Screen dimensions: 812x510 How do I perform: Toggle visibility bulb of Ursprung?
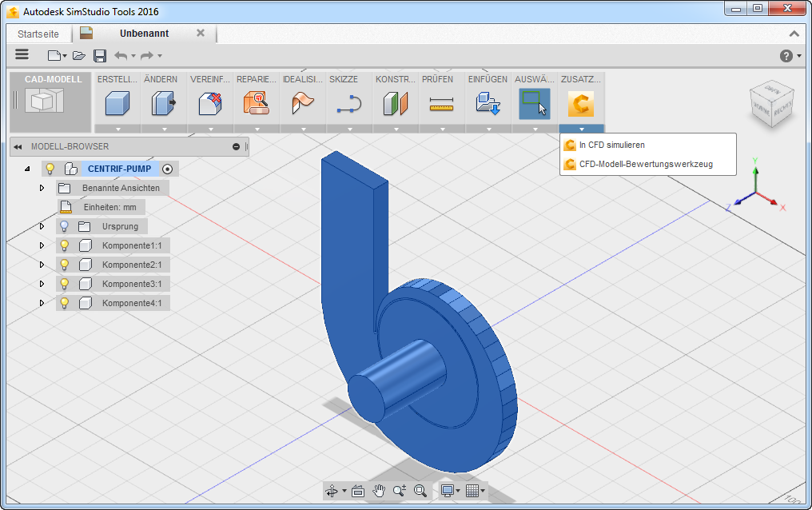pos(64,226)
